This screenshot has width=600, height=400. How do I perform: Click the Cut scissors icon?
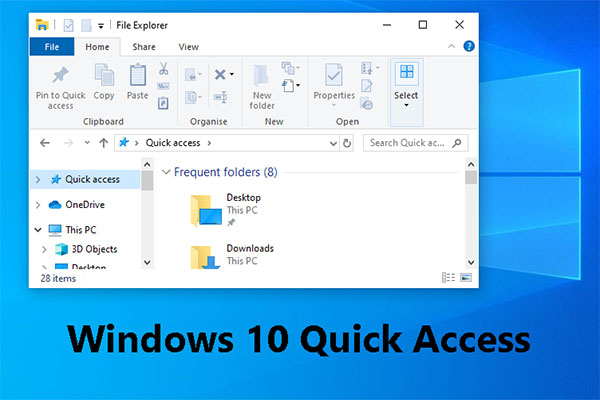coord(163,69)
